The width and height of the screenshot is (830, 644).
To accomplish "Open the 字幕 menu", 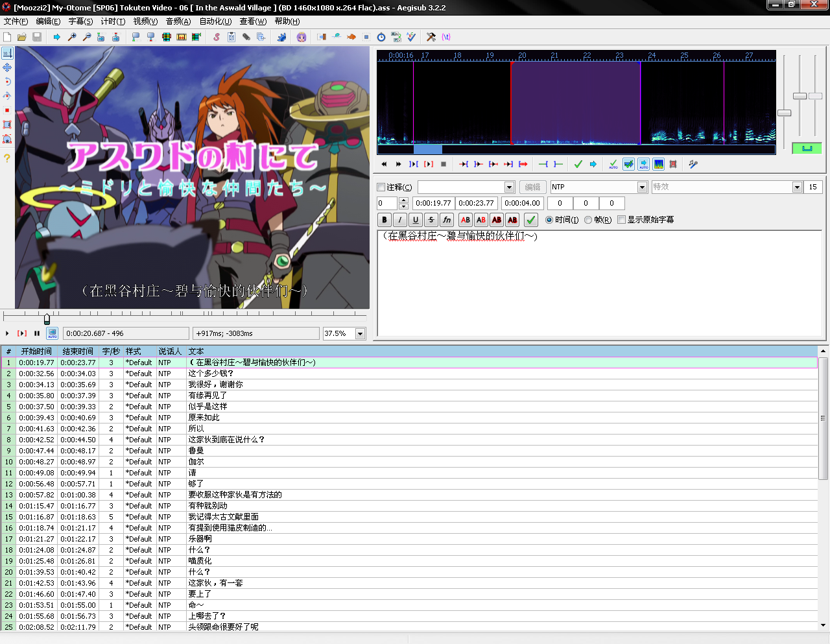I will tap(80, 21).
